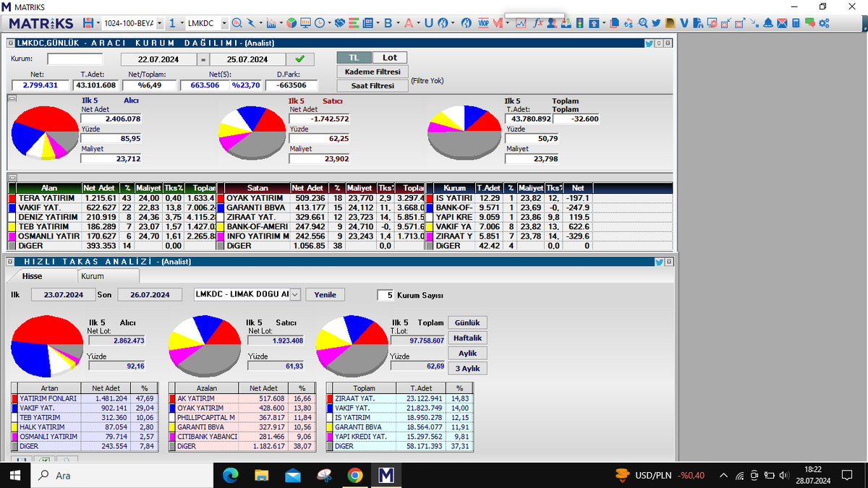The image size is (868, 488).
Task: Expand the LMKDC - LIMAK DOGU stock combo box
Action: (295, 294)
